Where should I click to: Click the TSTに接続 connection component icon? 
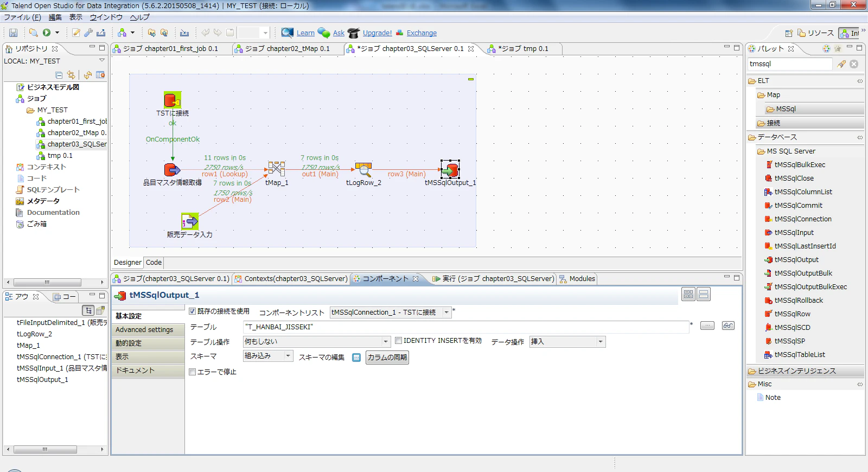click(173, 100)
